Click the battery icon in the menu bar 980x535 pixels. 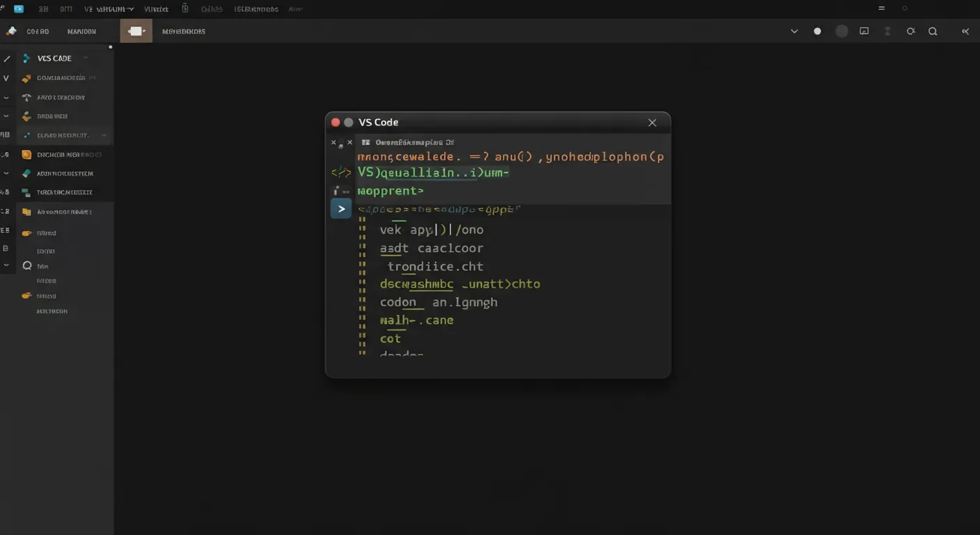pyautogui.click(x=184, y=8)
